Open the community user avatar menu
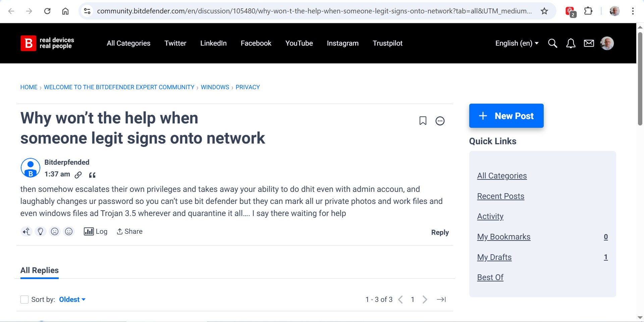Image resolution: width=644 pixels, height=322 pixels. [607, 43]
